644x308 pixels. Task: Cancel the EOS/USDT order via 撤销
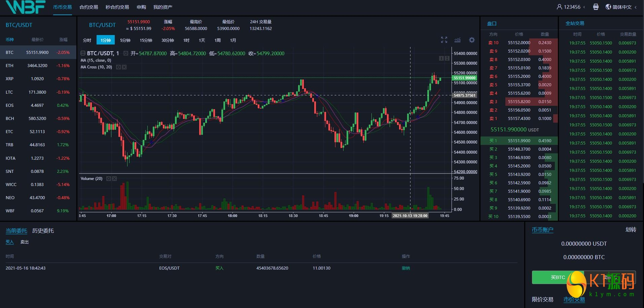[406, 268]
